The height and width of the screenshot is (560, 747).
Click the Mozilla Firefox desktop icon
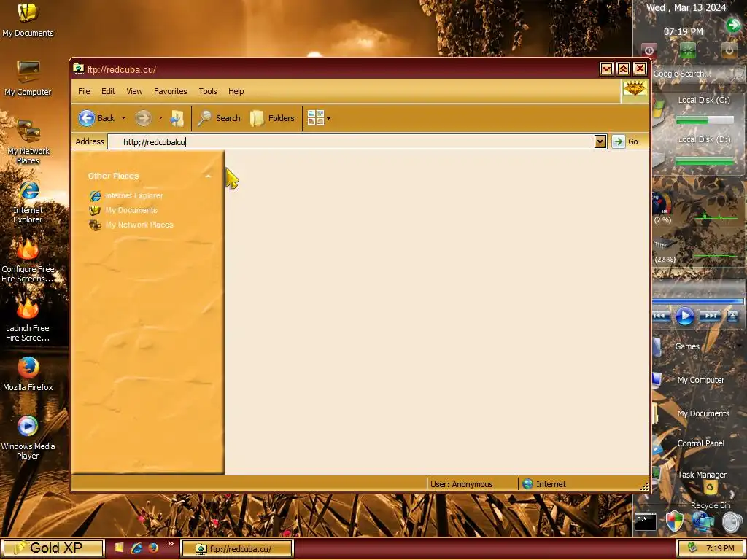(x=28, y=374)
